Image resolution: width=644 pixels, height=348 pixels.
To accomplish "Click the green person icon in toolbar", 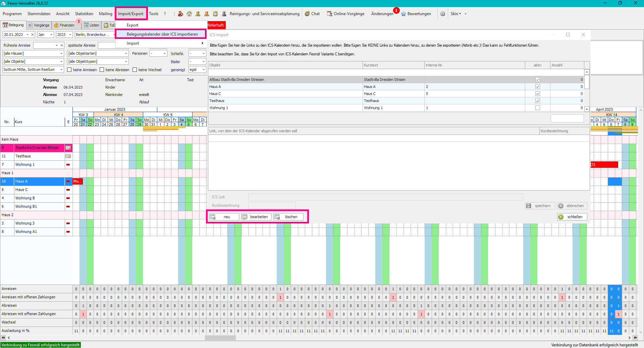I will click(198, 14).
